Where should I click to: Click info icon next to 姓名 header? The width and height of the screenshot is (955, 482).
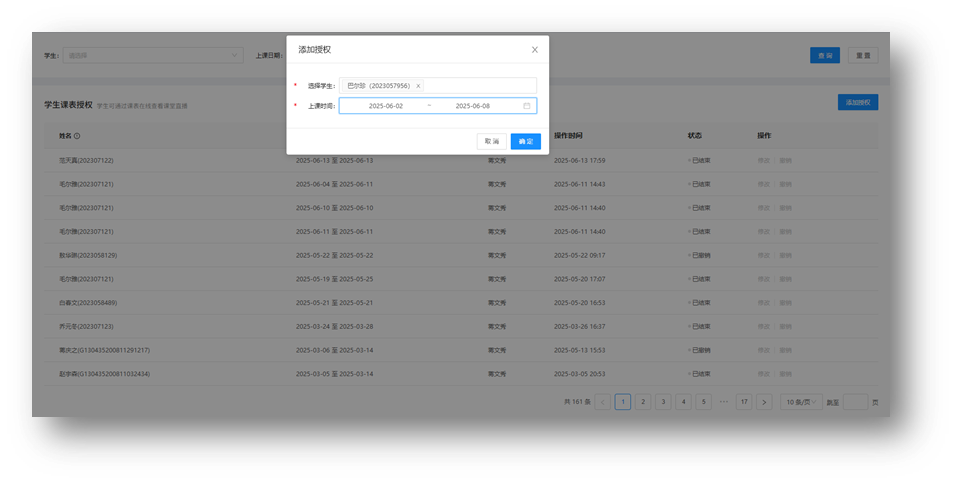(77, 136)
